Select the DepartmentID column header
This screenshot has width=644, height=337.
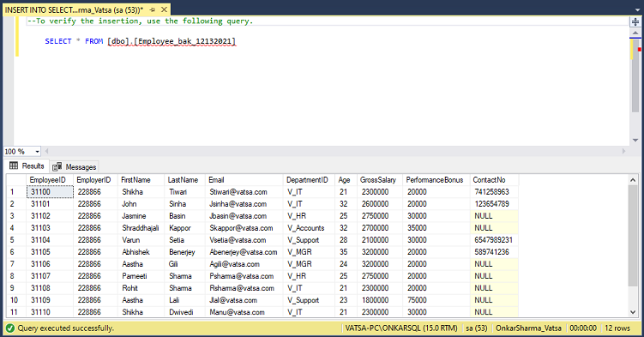click(x=309, y=180)
